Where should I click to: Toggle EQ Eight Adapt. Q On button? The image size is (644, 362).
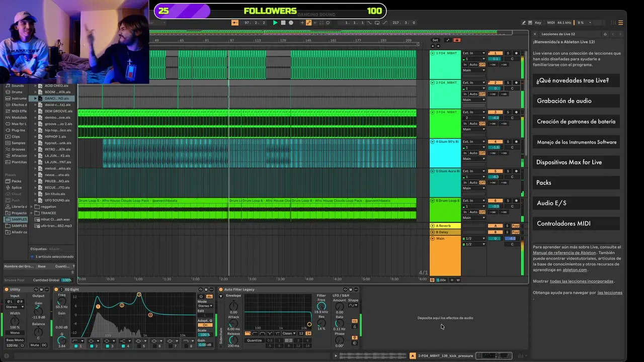[205, 325]
